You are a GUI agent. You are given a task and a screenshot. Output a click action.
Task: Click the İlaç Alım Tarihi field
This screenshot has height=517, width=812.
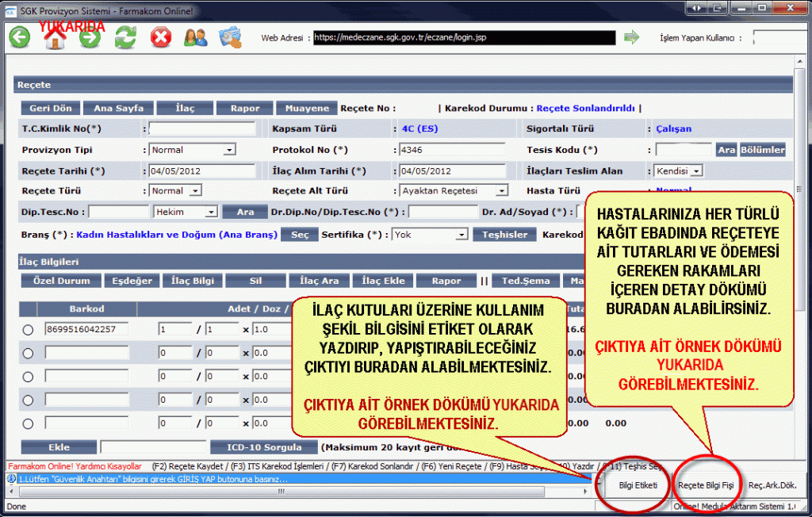[x=452, y=171]
